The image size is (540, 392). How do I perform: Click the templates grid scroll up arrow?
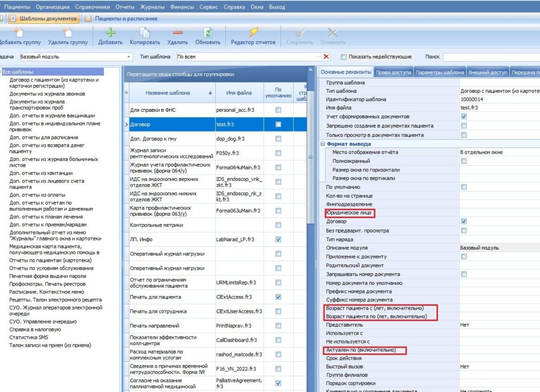(x=311, y=70)
